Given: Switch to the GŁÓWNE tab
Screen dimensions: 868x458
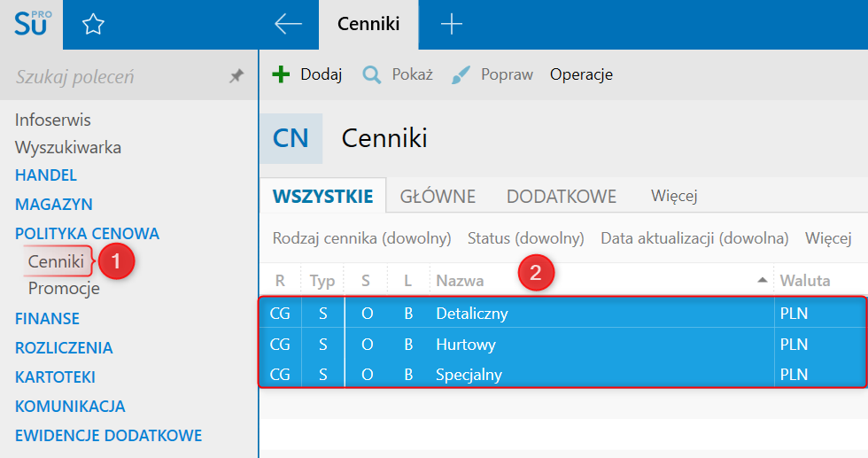Looking at the screenshot, I should click(x=438, y=197).
